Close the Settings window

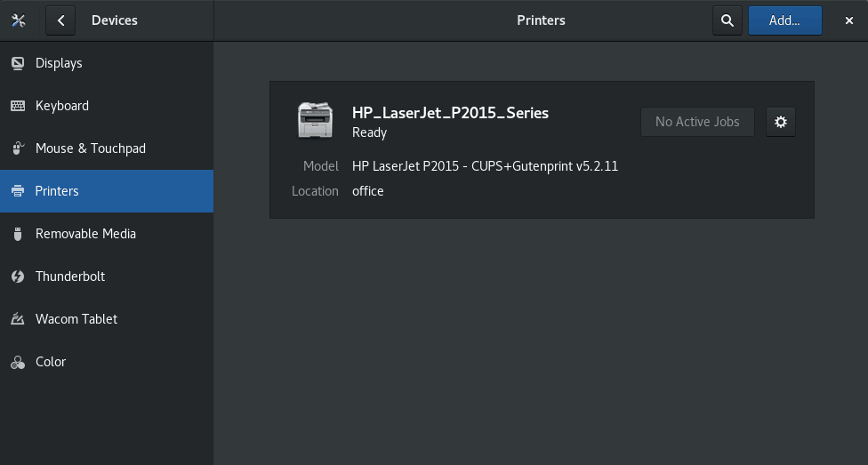click(849, 20)
